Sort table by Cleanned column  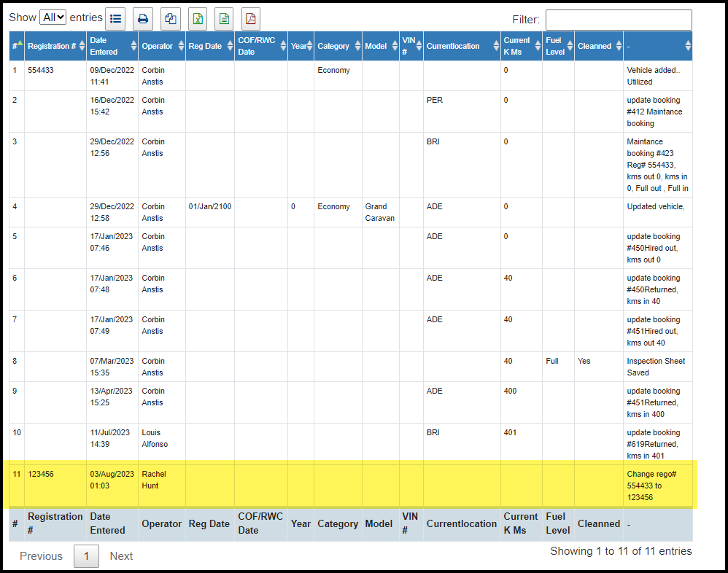point(598,46)
